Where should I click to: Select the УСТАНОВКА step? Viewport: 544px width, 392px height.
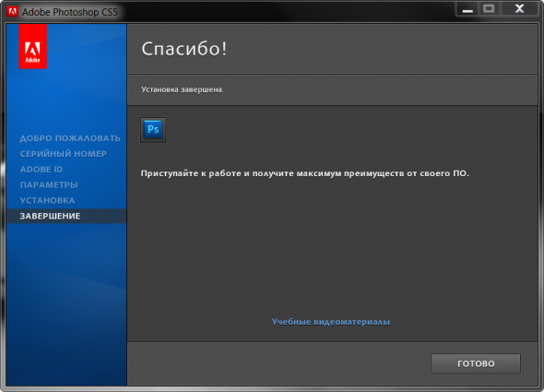pyautogui.click(x=47, y=201)
